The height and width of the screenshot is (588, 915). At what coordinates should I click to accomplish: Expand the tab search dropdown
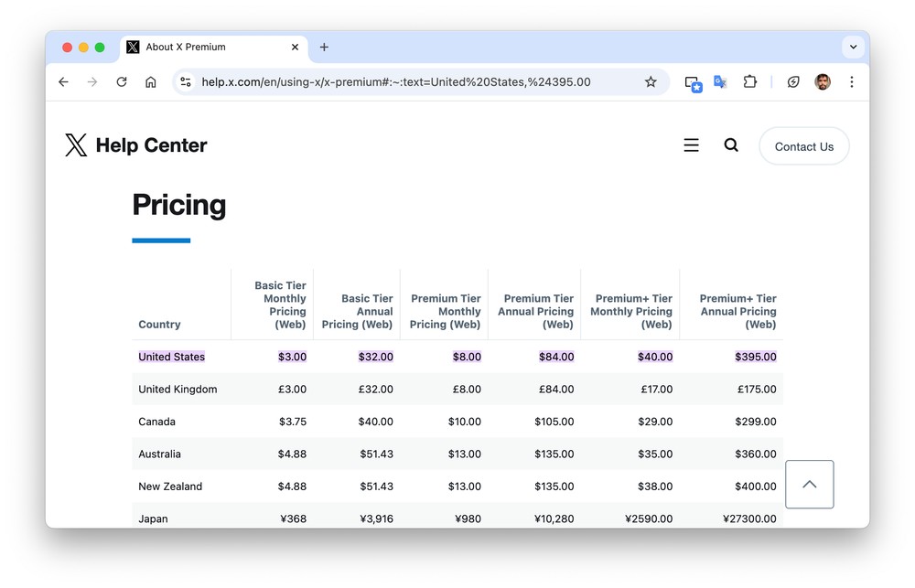click(853, 48)
